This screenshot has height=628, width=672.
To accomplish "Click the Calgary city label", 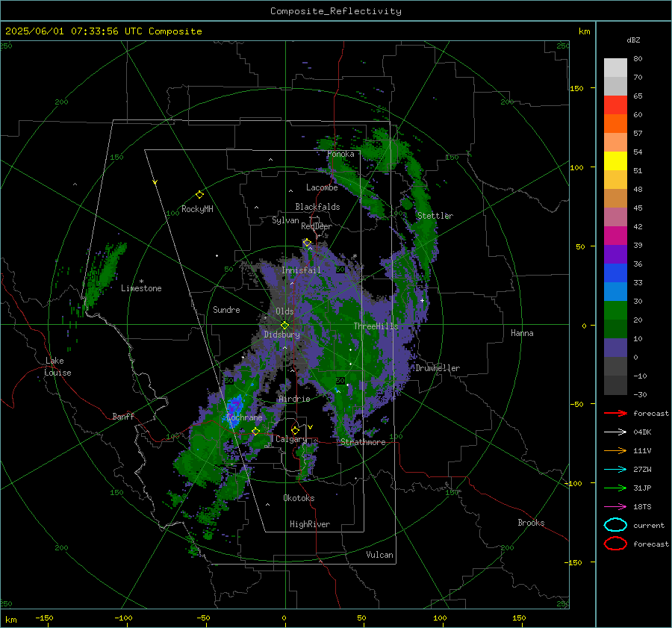I will [x=291, y=439].
